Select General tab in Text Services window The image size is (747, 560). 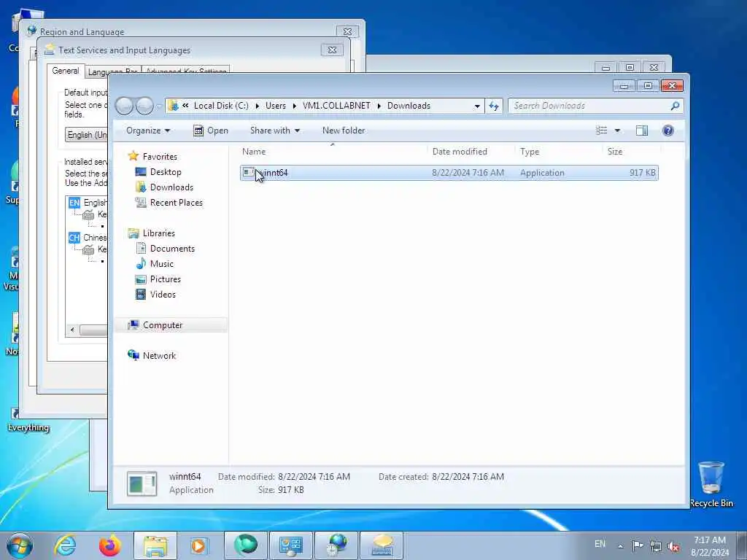[65, 71]
